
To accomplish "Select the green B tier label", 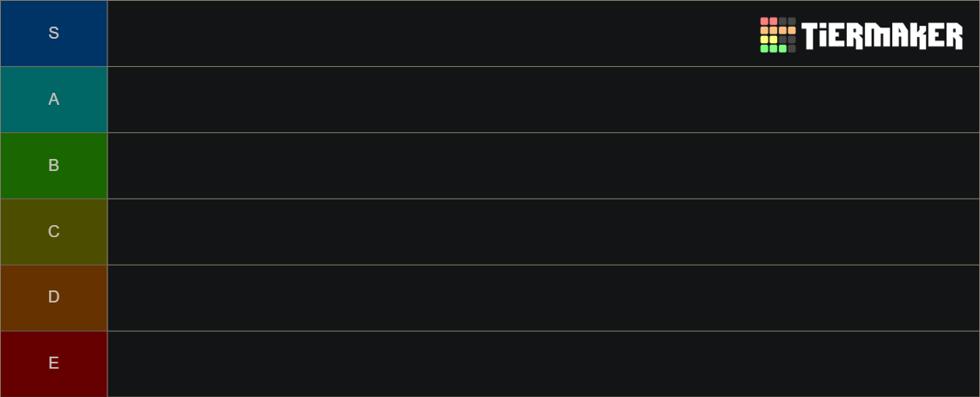I will coord(54,166).
